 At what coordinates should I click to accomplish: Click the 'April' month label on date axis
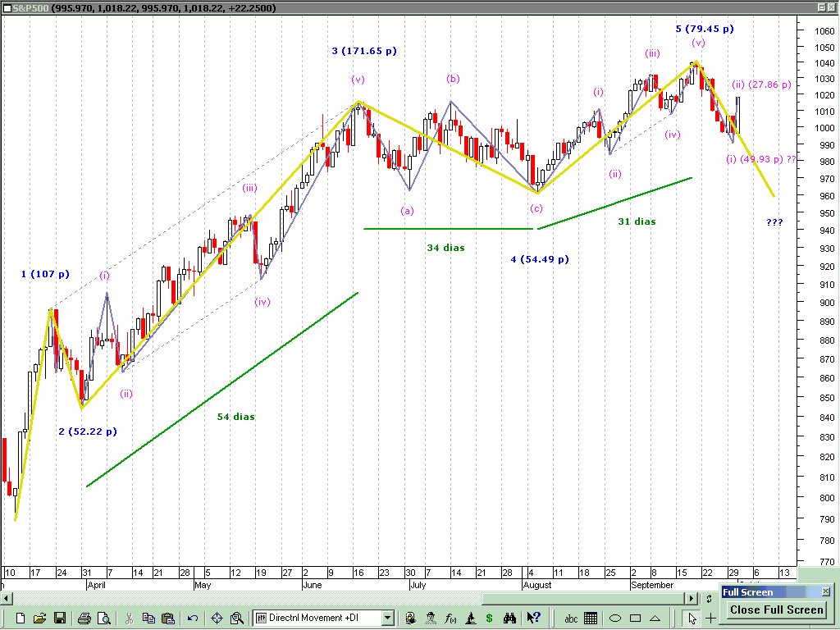97,585
